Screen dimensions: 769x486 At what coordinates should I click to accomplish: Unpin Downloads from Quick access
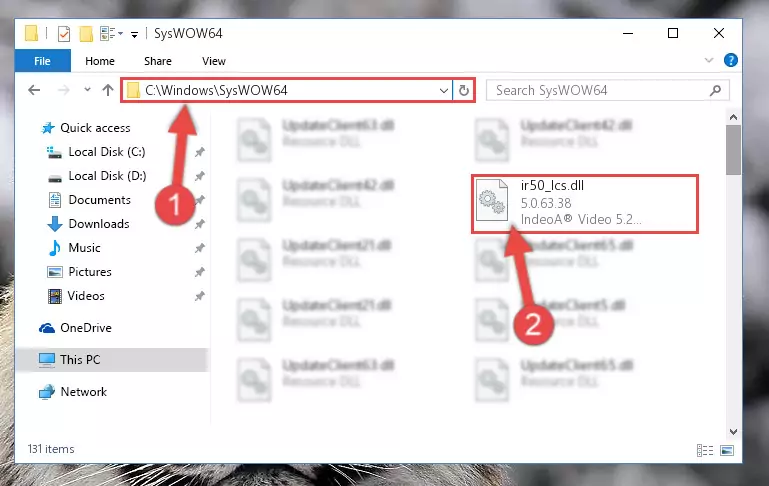click(x=199, y=224)
